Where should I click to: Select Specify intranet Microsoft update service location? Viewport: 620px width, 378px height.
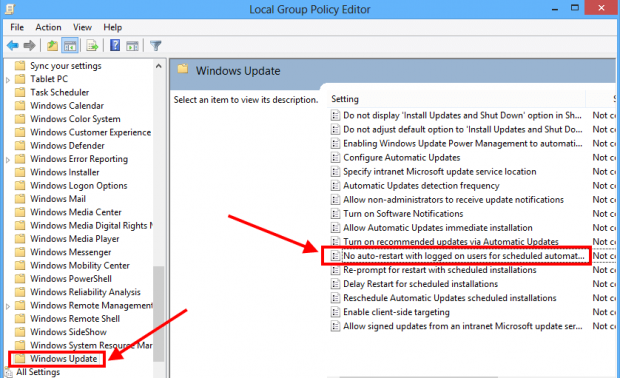(x=440, y=172)
